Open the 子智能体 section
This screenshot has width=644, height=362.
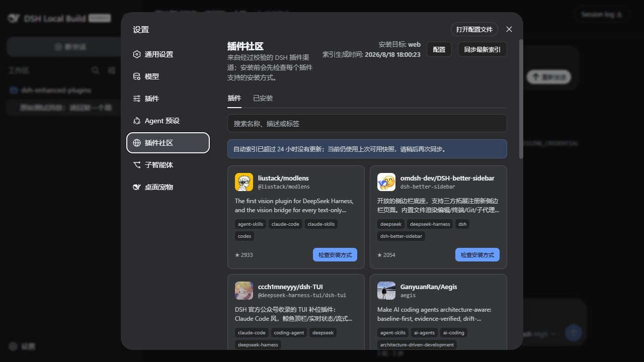click(168, 165)
